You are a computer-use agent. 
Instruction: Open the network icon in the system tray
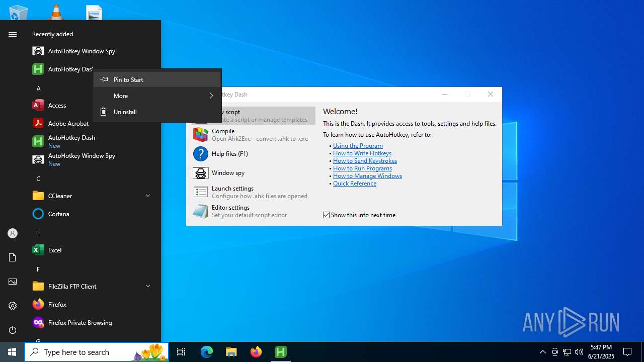tap(567, 352)
